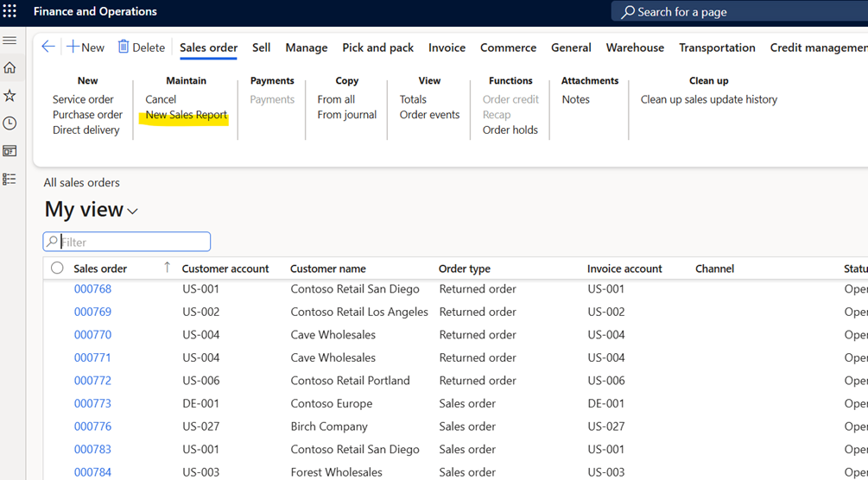
Task: Open the Customer account column header menu
Action: click(x=225, y=268)
